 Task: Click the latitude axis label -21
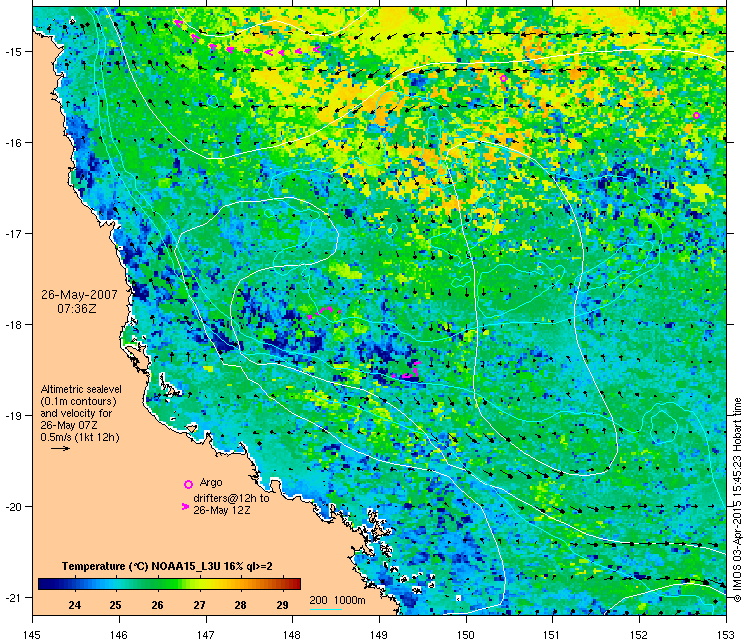click(12, 598)
